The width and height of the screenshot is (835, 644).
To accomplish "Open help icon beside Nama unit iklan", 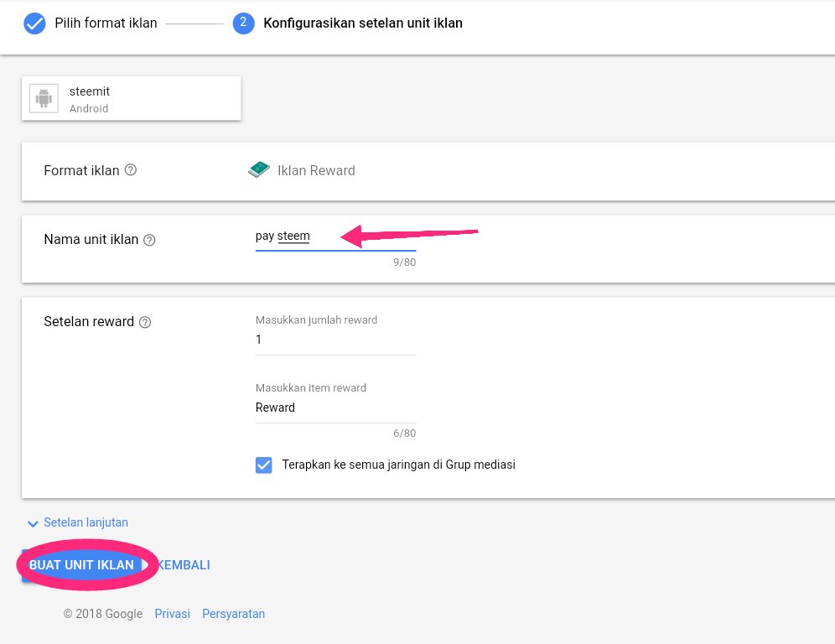I will (x=149, y=240).
